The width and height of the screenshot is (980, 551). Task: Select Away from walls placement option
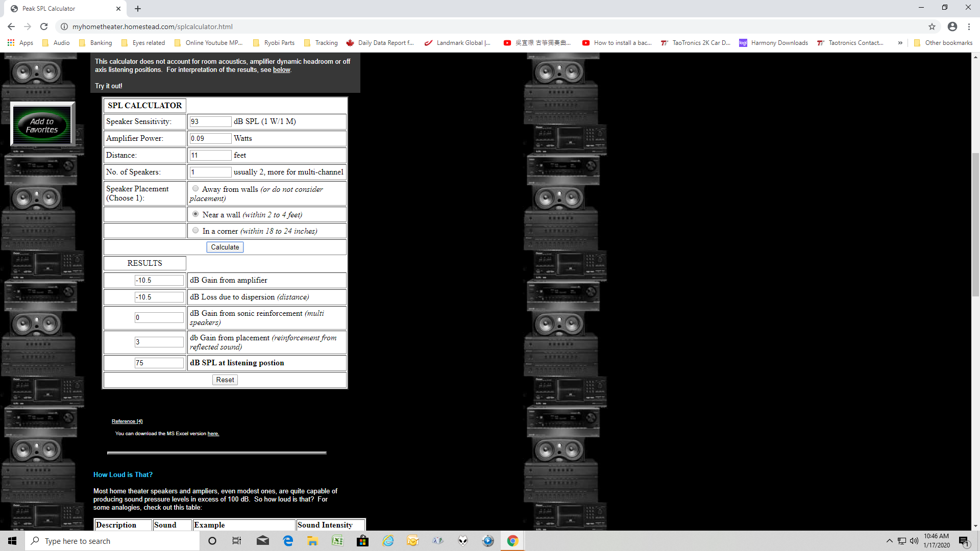coord(195,189)
